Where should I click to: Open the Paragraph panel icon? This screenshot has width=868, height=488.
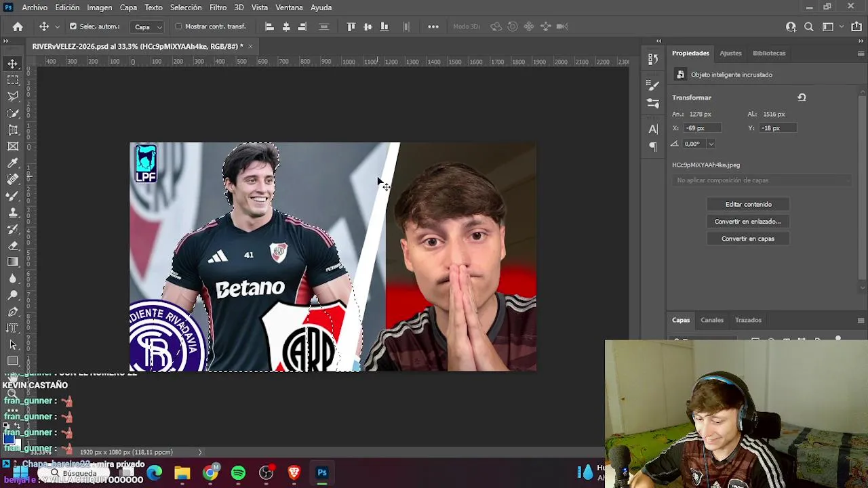coord(653,146)
